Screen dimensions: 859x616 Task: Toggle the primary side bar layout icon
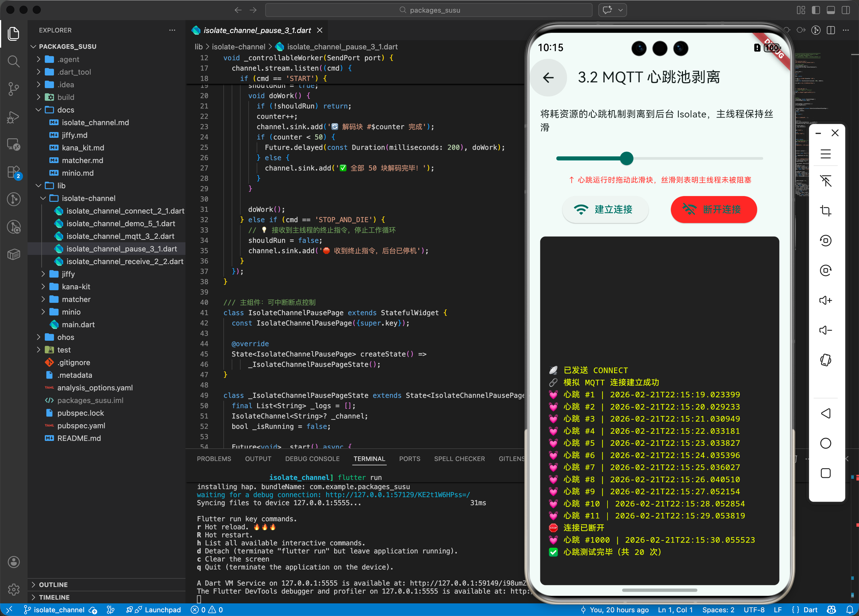816,10
